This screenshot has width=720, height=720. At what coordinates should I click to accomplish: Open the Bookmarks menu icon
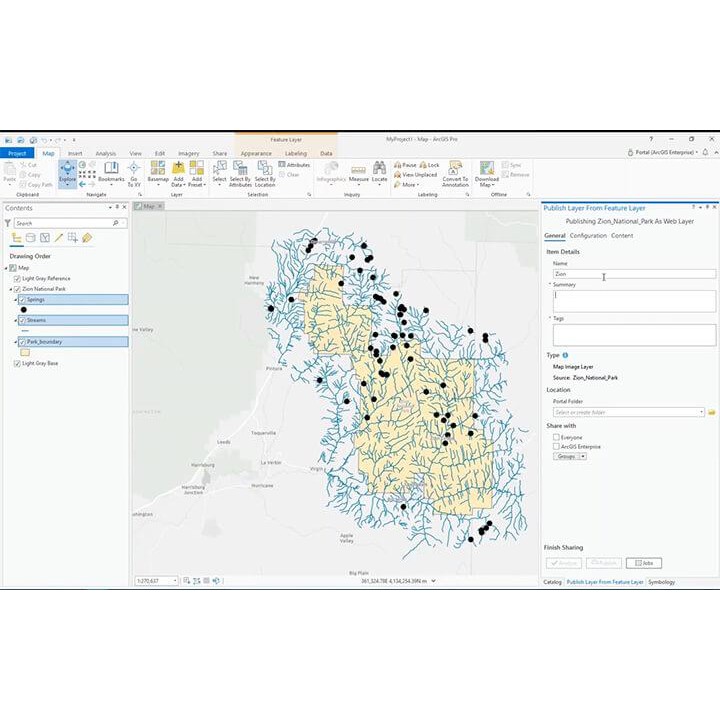tap(111, 172)
